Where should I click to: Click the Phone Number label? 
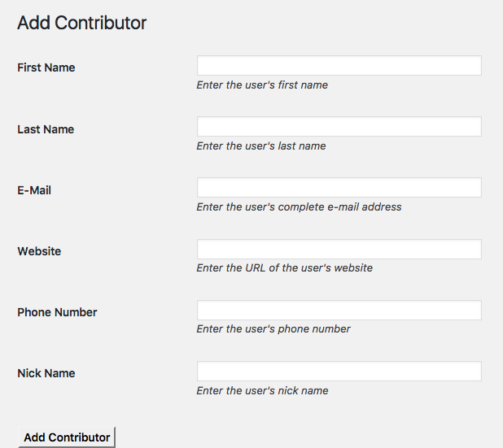coord(57,312)
